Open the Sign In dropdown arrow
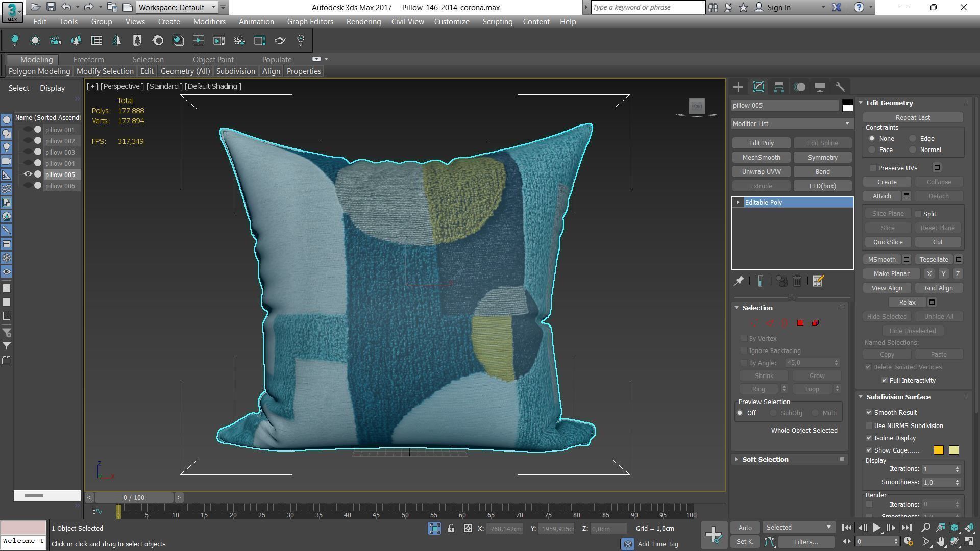The width and height of the screenshot is (980, 551). click(823, 8)
